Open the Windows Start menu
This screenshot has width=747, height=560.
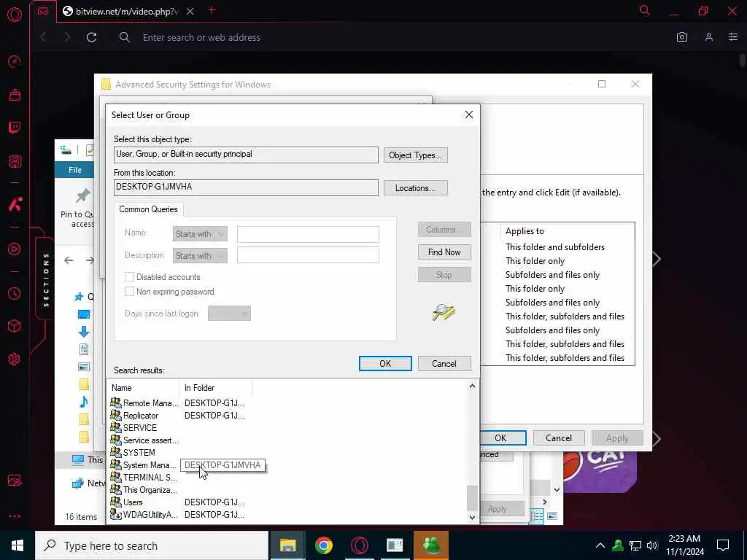point(18,545)
